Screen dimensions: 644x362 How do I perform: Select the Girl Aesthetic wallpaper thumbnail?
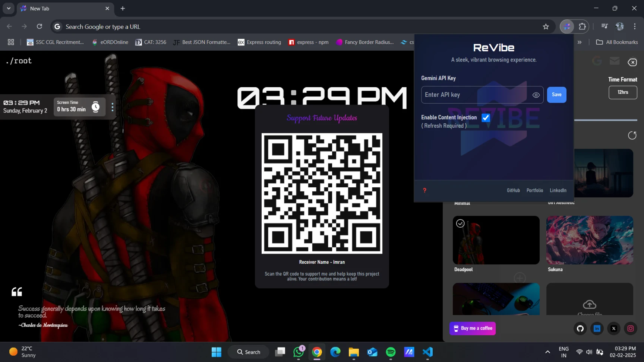[604, 173]
